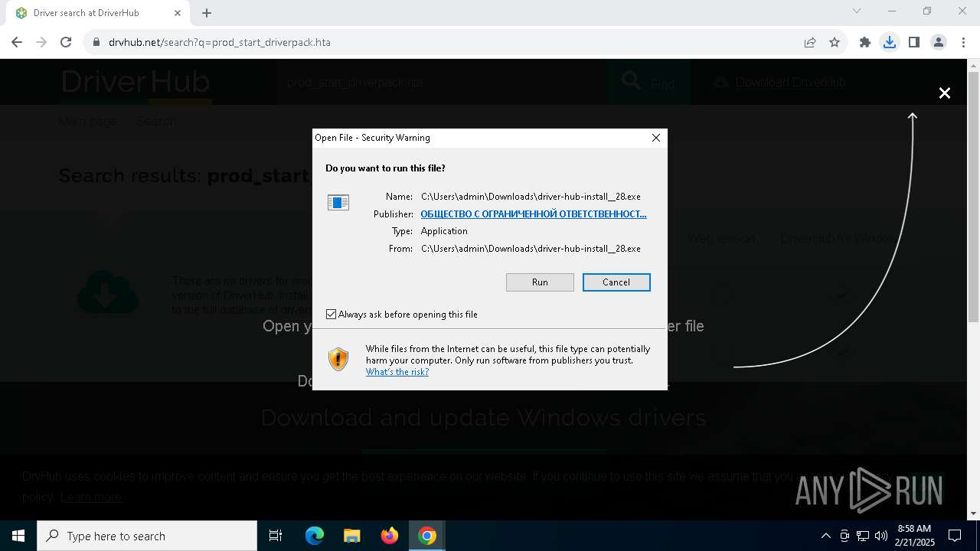Share this page using the share icon
The width and height of the screenshot is (980, 551).
click(x=810, y=42)
